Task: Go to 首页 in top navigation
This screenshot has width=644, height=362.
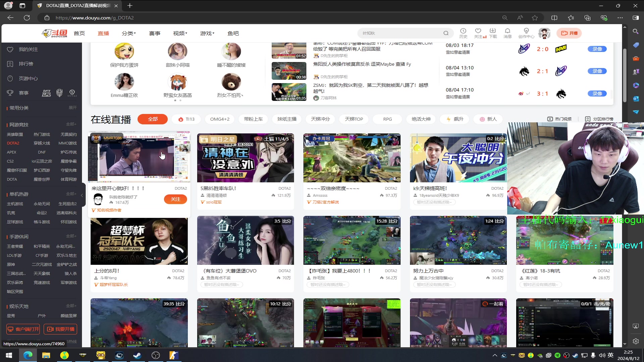Action: tap(79, 33)
